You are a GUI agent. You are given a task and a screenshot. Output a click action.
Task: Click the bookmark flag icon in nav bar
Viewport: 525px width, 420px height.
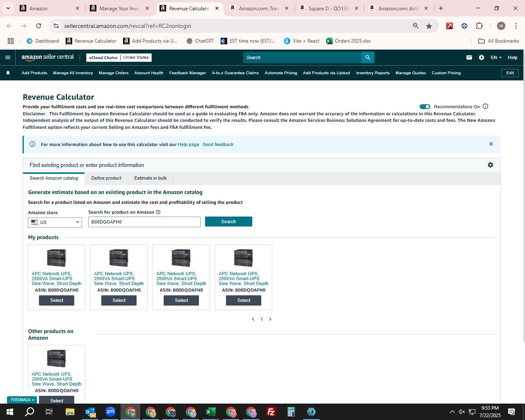pyautogui.click(x=8, y=73)
